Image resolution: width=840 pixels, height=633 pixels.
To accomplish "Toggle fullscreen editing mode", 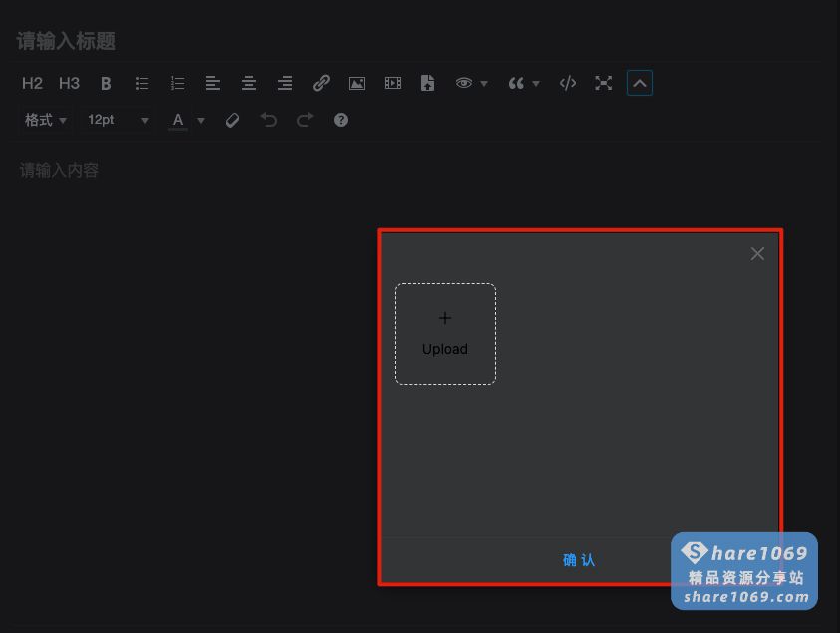I will pos(603,83).
